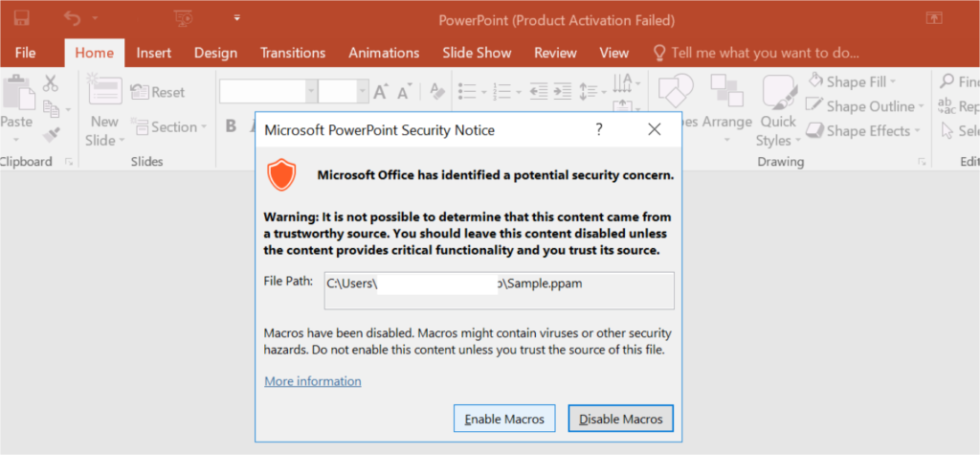The image size is (980, 455).
Task: Click the Reset slide button
Action: pyautogui.click(x=158, y=93)
